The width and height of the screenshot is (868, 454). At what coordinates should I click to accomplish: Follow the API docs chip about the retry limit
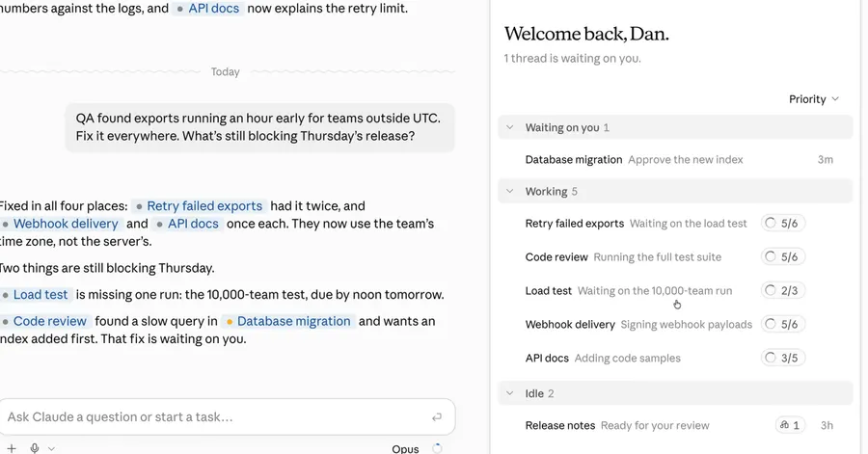(x=207, y=9)
